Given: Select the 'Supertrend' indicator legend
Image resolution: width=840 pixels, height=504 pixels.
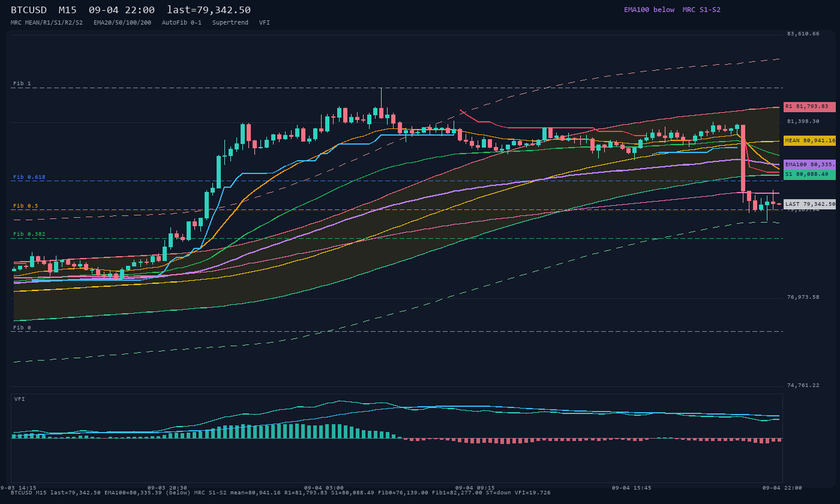Looking at the screenshot, I should tap(230, 22).
